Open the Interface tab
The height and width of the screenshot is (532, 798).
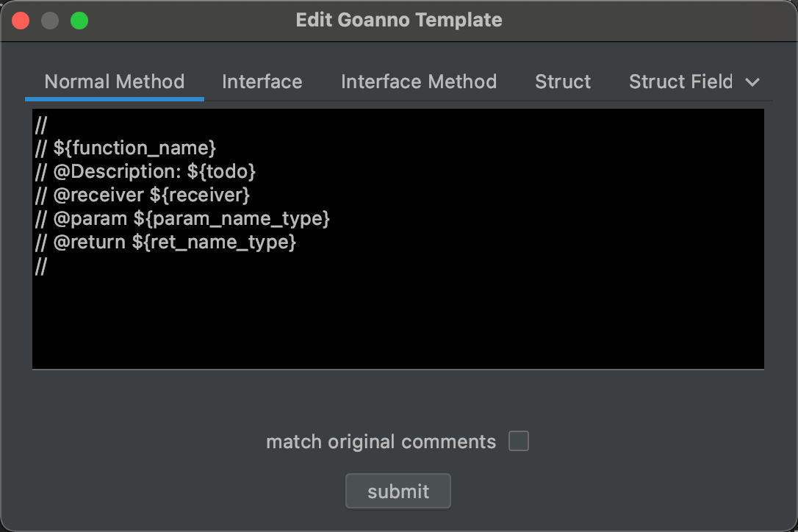(262, 82)
